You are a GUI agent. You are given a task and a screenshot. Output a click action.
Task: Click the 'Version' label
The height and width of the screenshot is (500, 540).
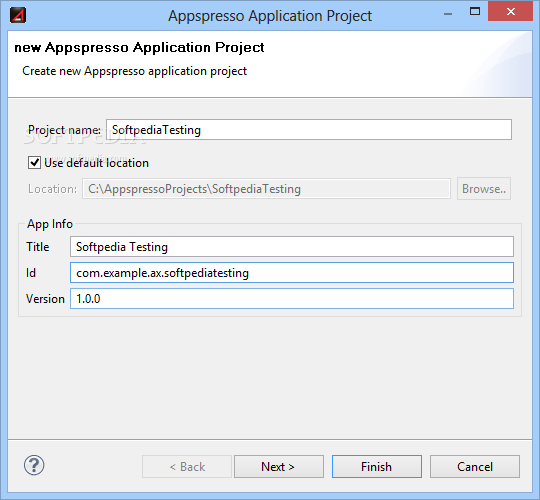tap(45, 299)
